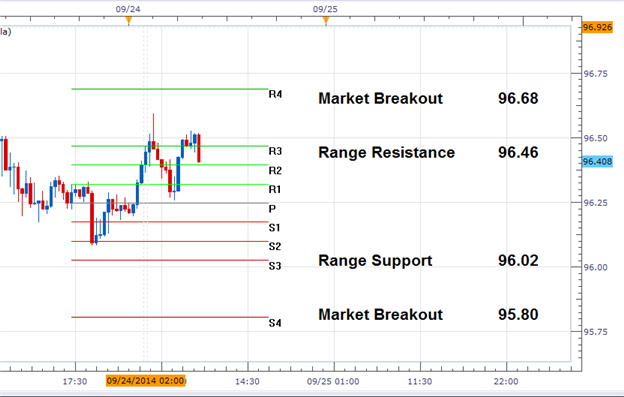
Task: Select the R3 resistance line label
Action: click(x=275, y=151)
